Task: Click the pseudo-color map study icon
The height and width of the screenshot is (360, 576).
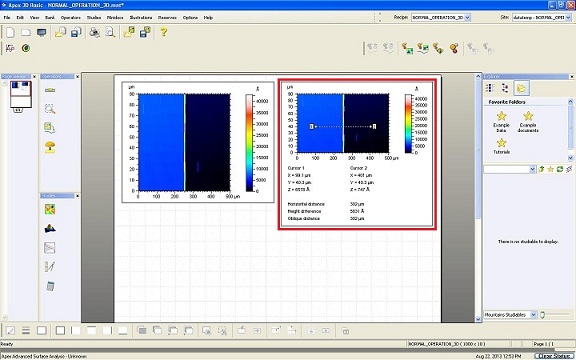Action: tap(50, 209)
